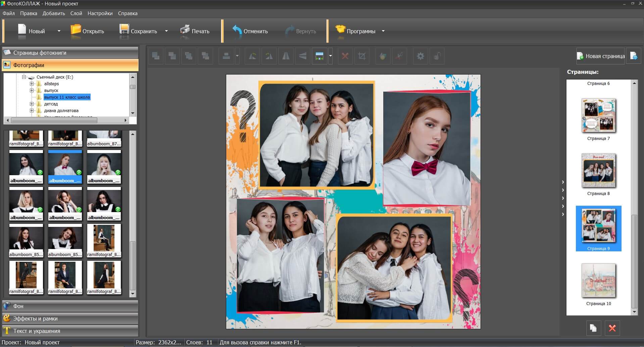Image resolution: width=644 pixels, height=347 pixels.
Task: Click the padlock lock layer icon
Action: (437, 56)
